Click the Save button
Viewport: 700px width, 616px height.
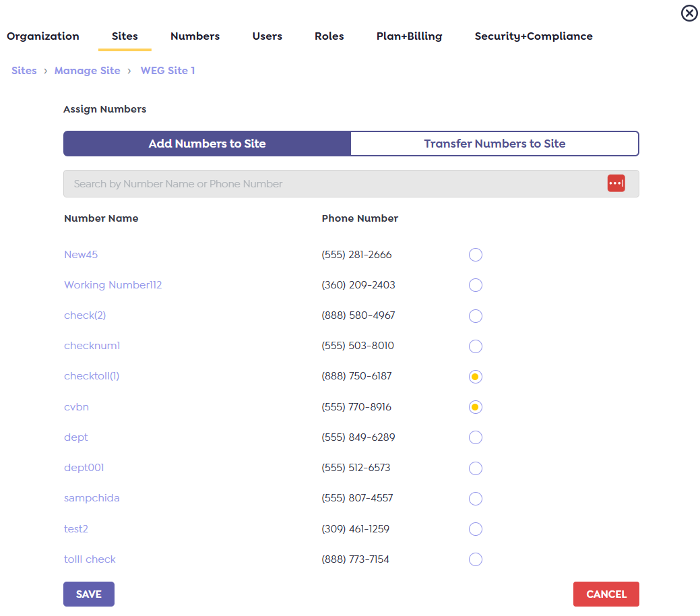pos(89,594)
